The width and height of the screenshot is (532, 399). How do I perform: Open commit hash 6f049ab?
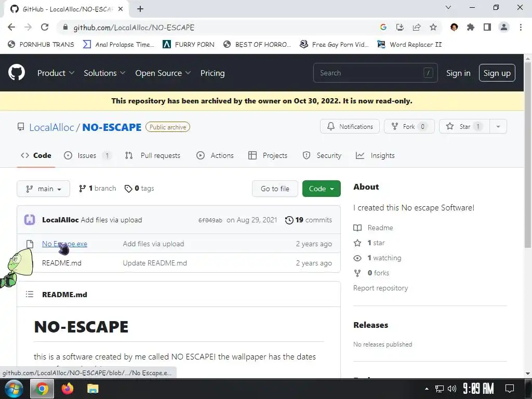pyautogui.click(x=210, y=220)
